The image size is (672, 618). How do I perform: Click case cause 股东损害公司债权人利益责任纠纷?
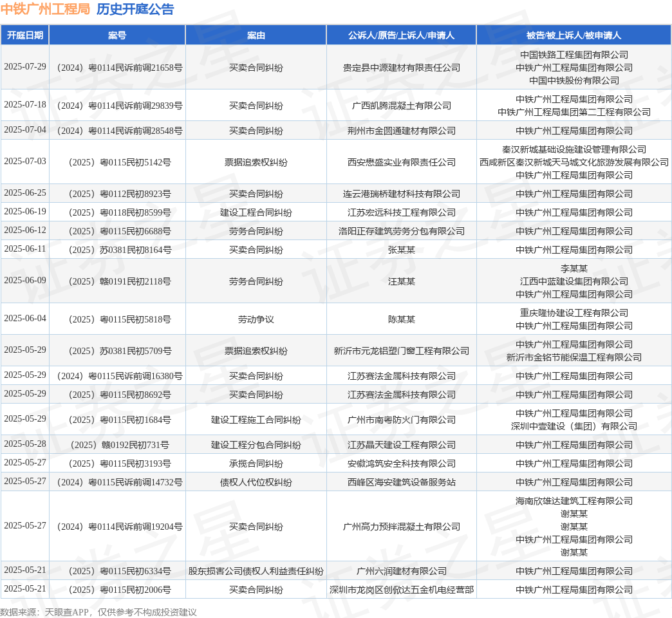(x=256, y=571)
